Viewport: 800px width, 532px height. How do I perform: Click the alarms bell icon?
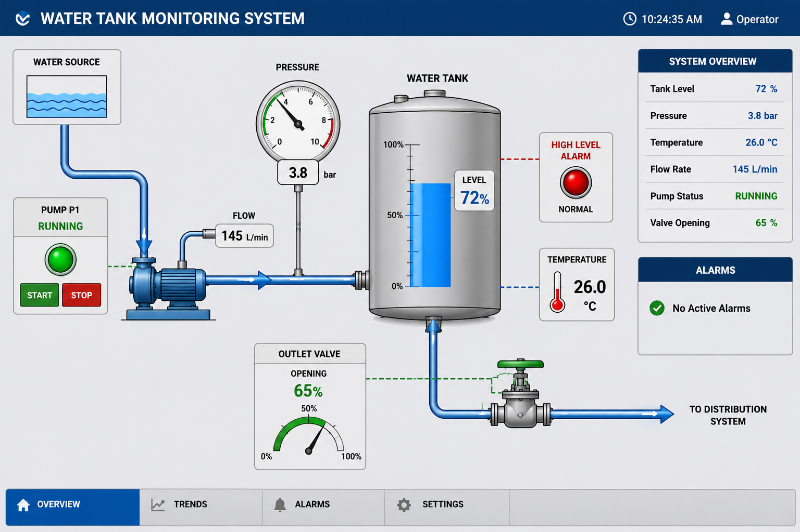point(280,505)
